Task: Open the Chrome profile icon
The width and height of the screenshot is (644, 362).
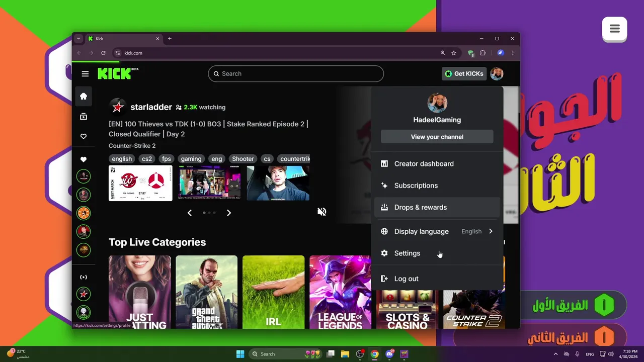Action: click(501, 53)
